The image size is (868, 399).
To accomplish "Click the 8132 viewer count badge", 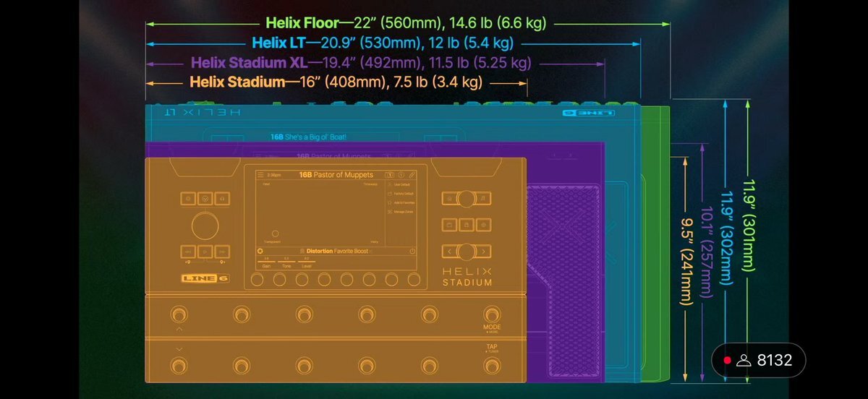I will [759, 360].
